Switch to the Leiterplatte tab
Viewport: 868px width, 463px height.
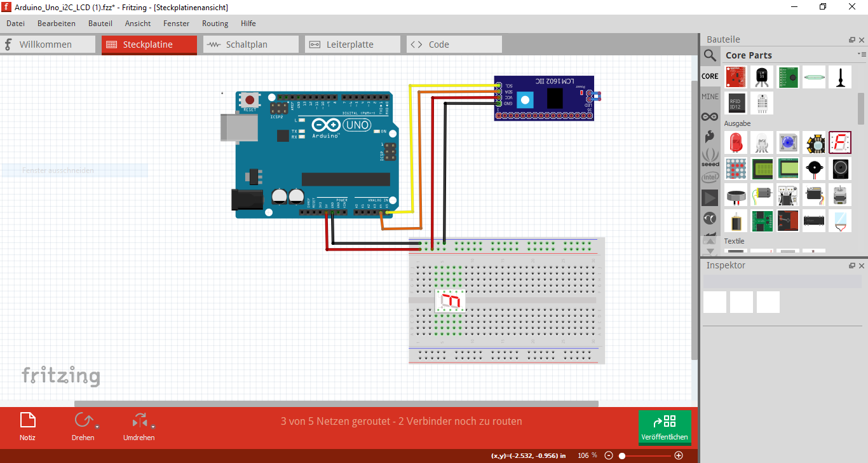pyautogui.click(x=353, y=45)
